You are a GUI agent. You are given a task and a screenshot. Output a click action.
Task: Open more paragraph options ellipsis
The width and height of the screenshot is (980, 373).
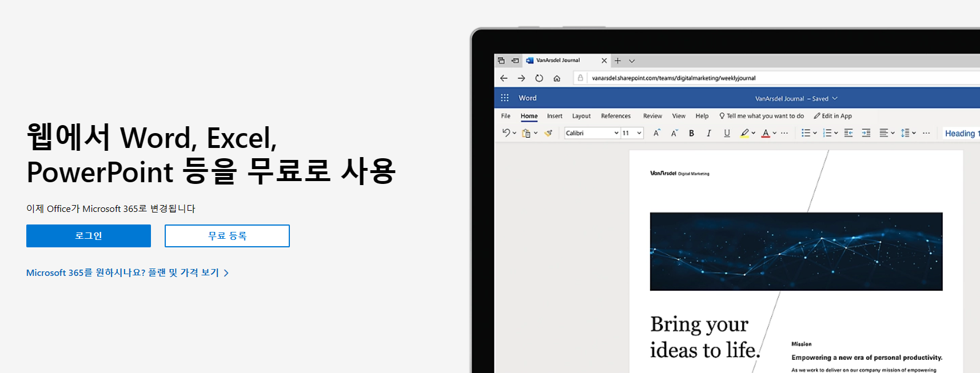coord(926,133)
